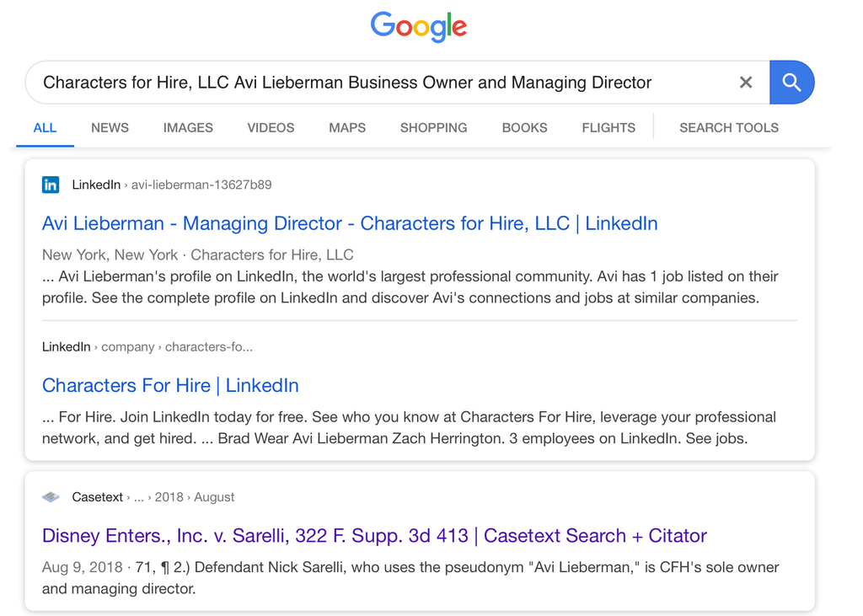Click the Google logo

pos(418,26)
